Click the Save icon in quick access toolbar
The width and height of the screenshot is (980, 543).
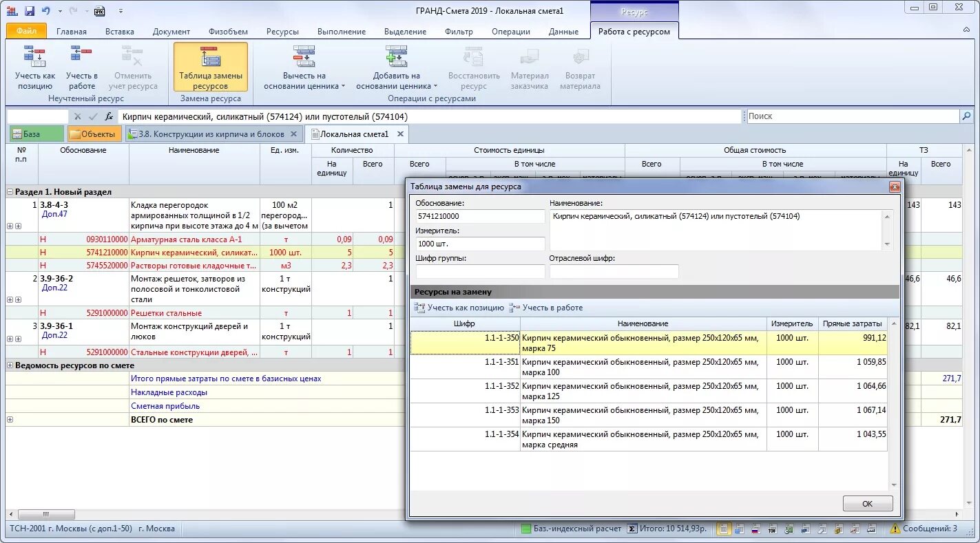pos(30,10)
